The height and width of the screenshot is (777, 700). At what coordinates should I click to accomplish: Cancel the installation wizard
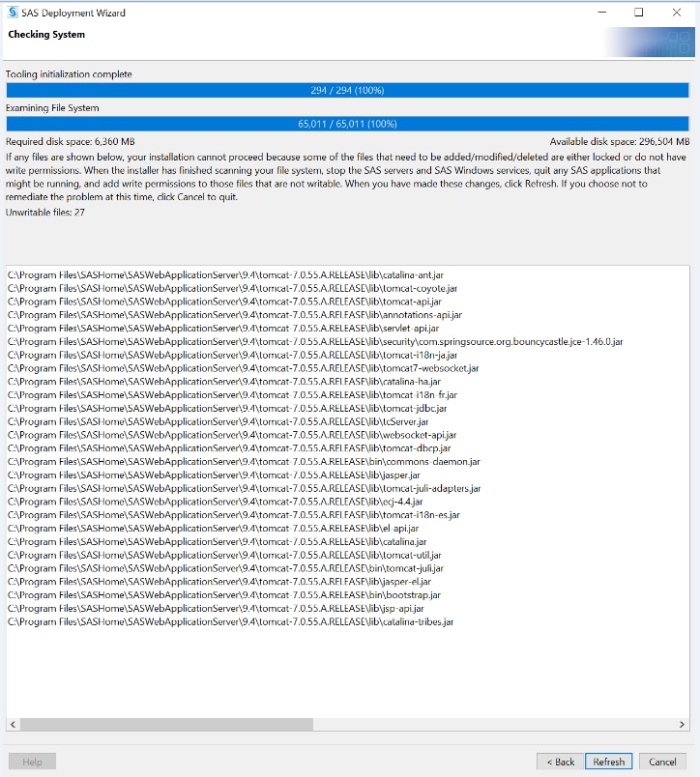[662, 762]
